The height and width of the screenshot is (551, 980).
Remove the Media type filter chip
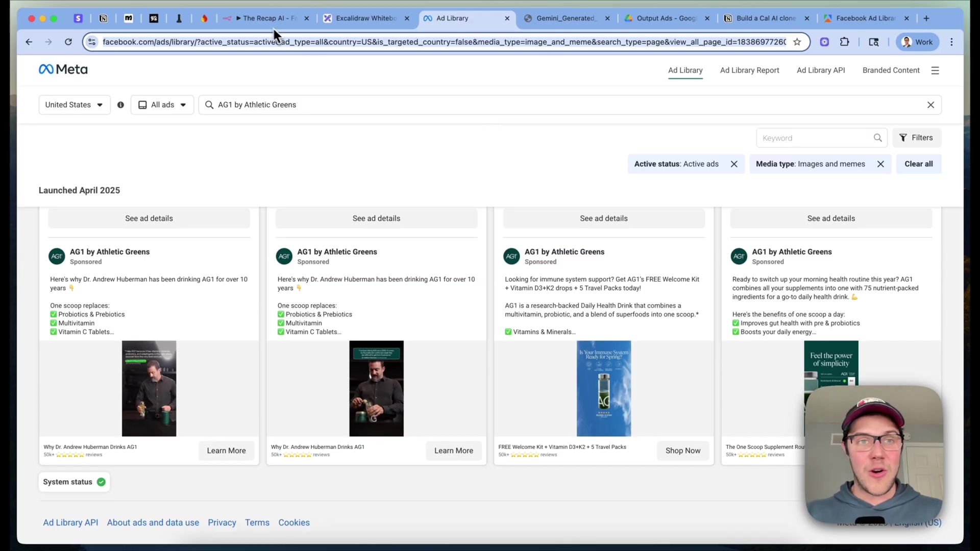[880, 164]
